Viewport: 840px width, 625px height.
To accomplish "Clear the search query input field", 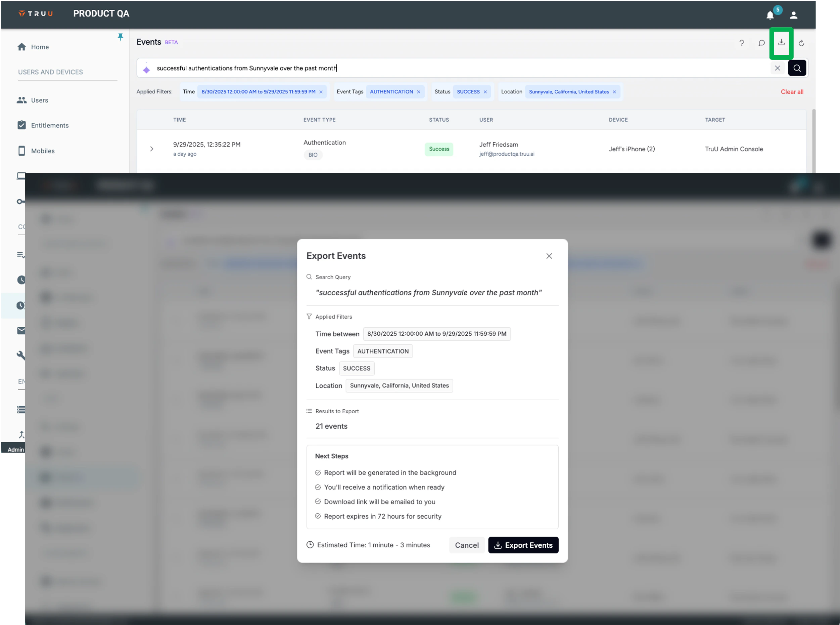I will point(778,68).
